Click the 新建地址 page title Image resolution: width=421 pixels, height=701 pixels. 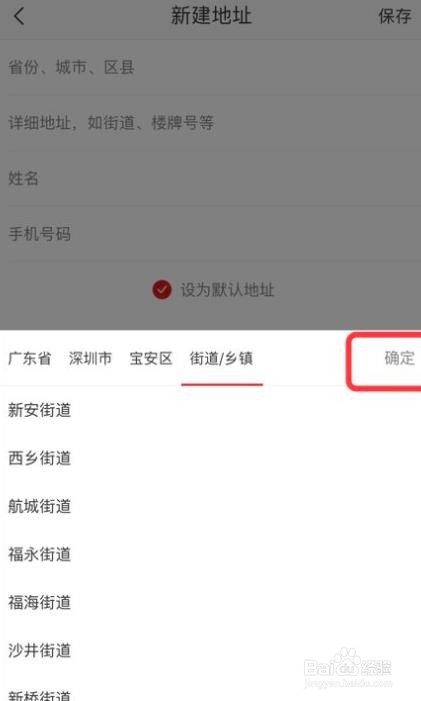point(211,16)
